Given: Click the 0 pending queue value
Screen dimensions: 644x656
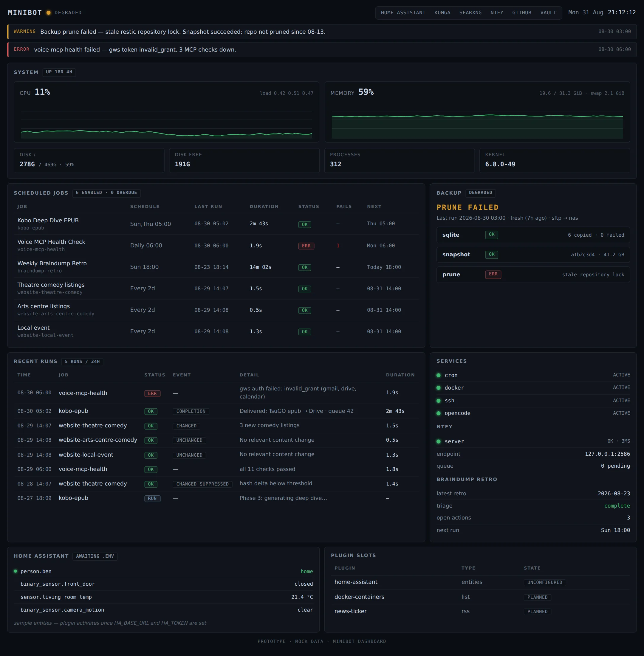Looking at the screenshot, I should [615, 466].
